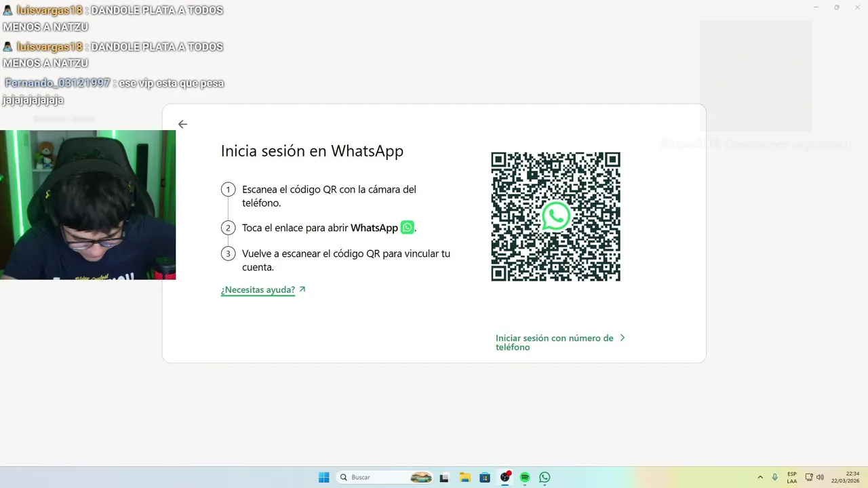Click the WhatsApp QR code
This screenshot has width=868, height=488.
tap(555, 216)
